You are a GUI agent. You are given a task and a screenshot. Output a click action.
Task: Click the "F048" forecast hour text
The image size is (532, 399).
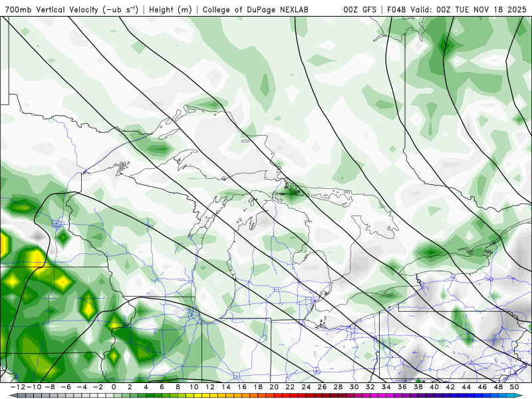(x=397, y=10)
